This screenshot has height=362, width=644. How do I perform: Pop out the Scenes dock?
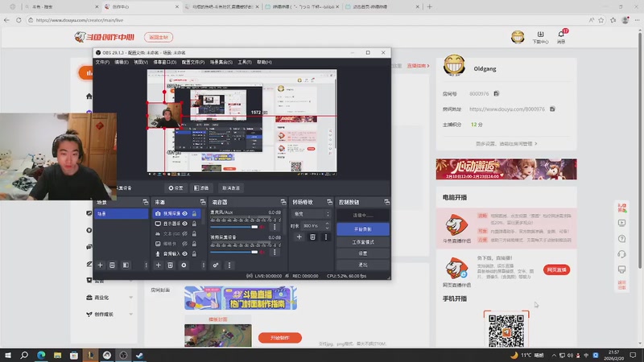coord(146,202)
